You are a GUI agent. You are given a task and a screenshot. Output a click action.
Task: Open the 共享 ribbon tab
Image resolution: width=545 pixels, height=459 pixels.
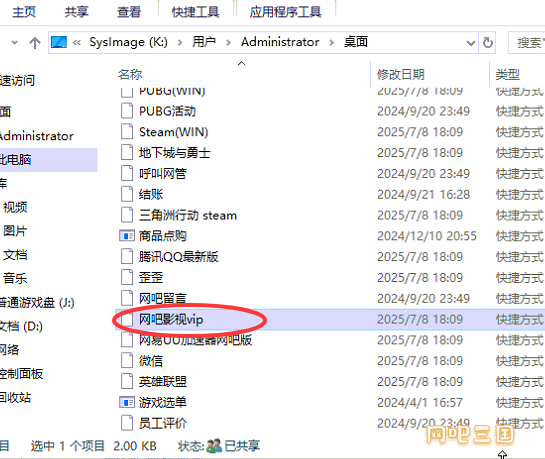76,12
